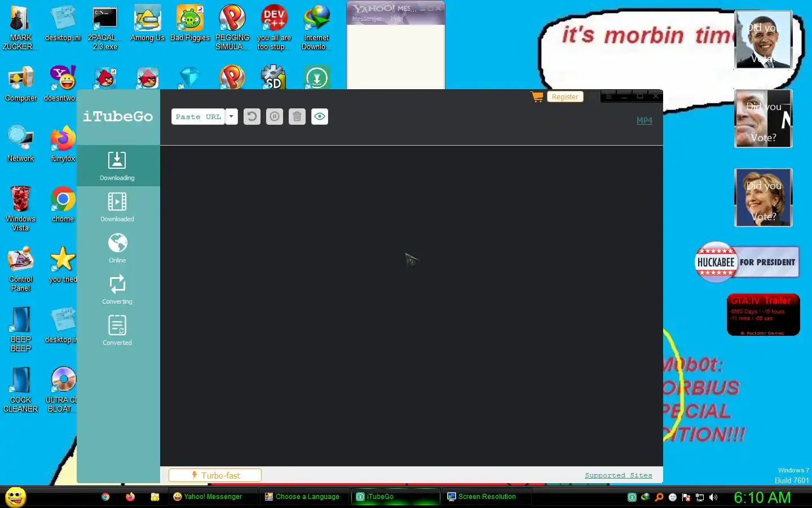The width and height of the screenshot is (812, 508).
Task: Select the Downloading sidebar tab
Action: coord(117,166)
